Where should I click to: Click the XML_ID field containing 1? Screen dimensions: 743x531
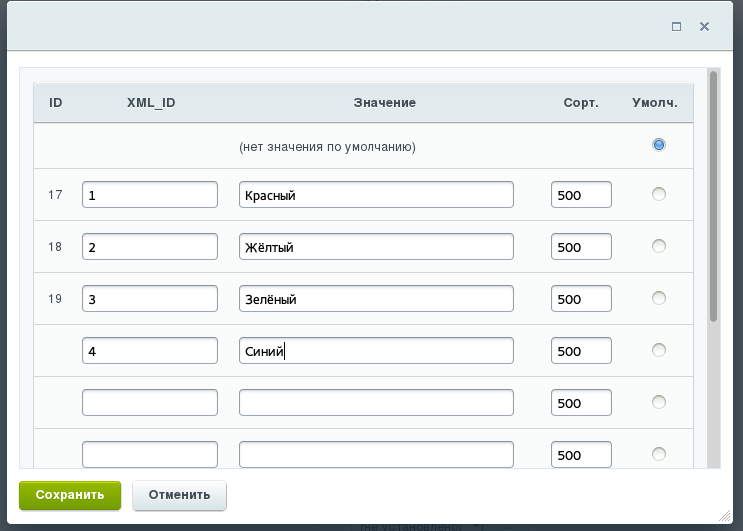pos(150,195)
